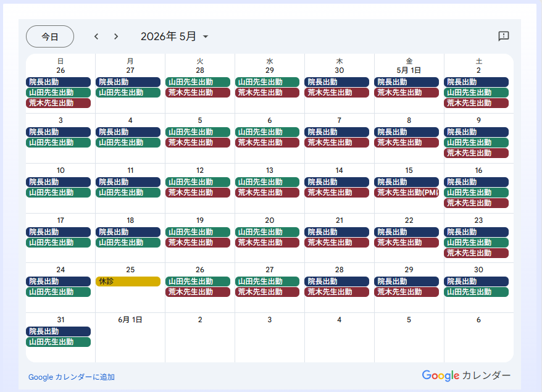Advance to next month with right chevron
542x392 pixels.
point(116,36)
